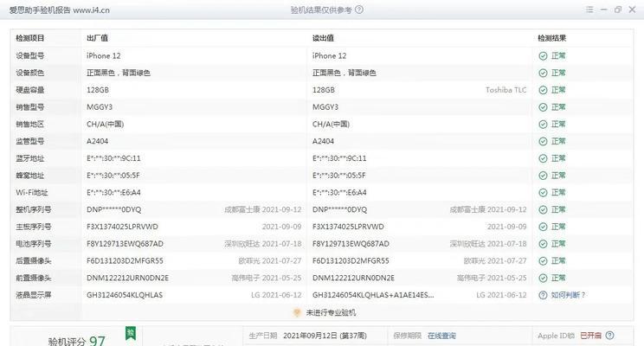Click green check icon in Wi-Fi地址 row
644x346 pixels.
(543, 193)
